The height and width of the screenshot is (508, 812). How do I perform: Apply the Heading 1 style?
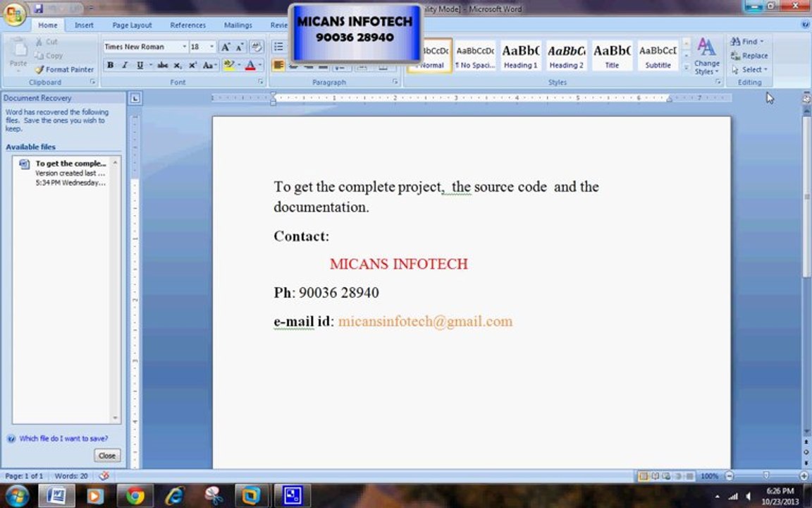tap(521, 56)
